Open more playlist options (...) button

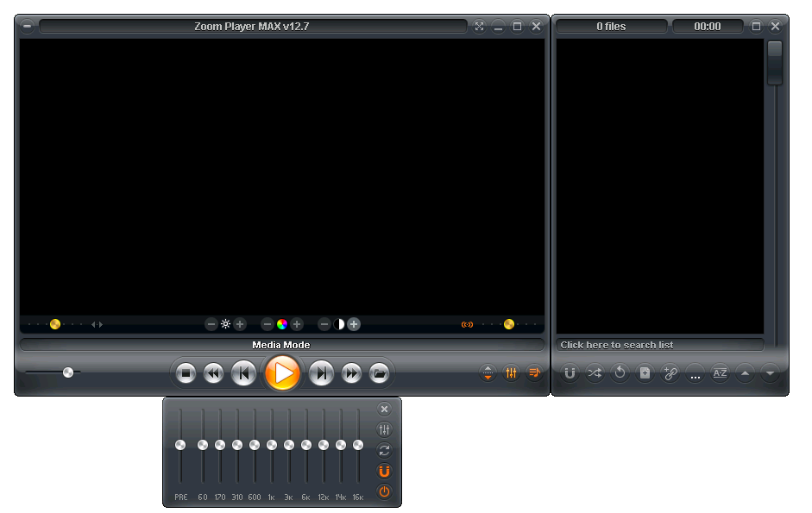(695, 373)
